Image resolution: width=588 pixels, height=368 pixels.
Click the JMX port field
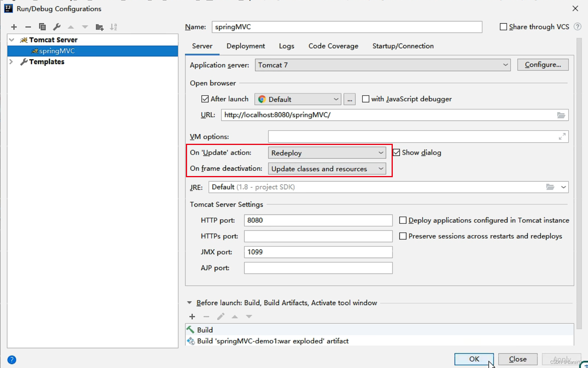pos(318,252)
